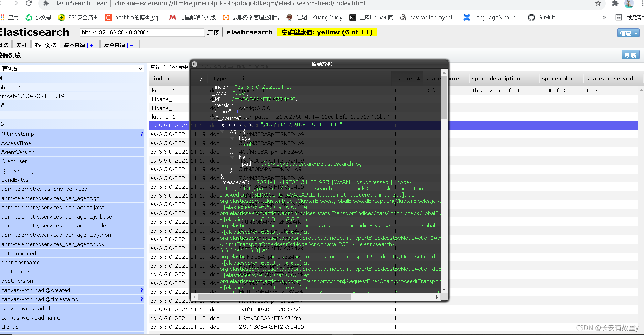Click the 刷新 refresh button
This screenshot has width=644, height=335.
tap(630, 55)
